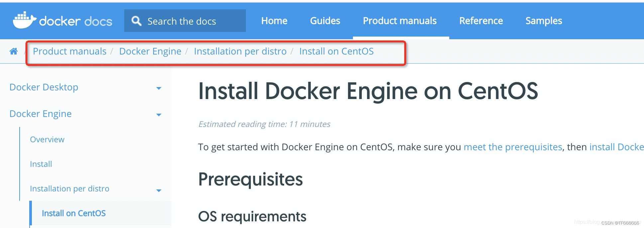Open the Overview sidebar item
This screenshot has height=228, width=644.
[x=47, y=139]
